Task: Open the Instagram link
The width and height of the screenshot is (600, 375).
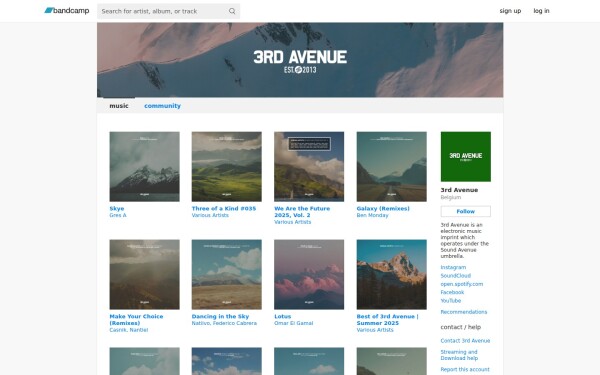Action: pos(453,267)
